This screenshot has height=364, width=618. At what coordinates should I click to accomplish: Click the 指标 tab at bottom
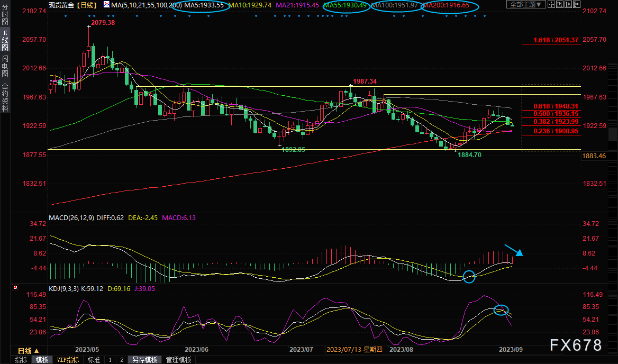pyautogui.click(x=21, y=360)
